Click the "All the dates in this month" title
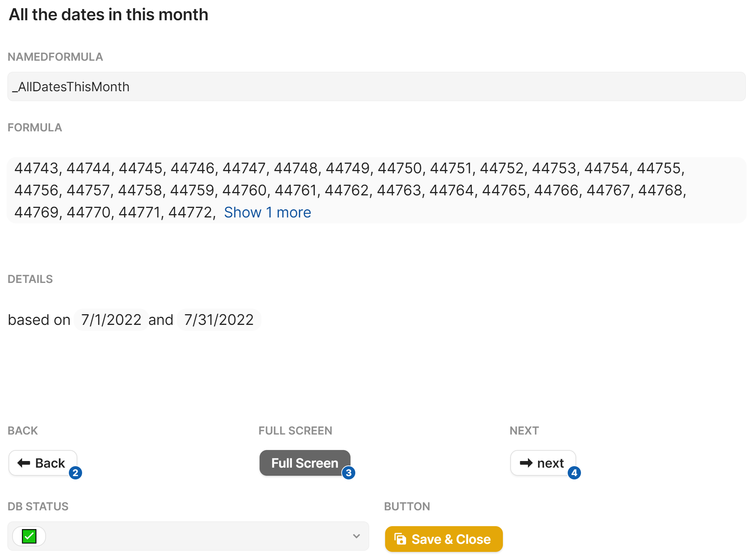Image resolution: width=747 pixels, height=560 pixels. coord(108,15)
